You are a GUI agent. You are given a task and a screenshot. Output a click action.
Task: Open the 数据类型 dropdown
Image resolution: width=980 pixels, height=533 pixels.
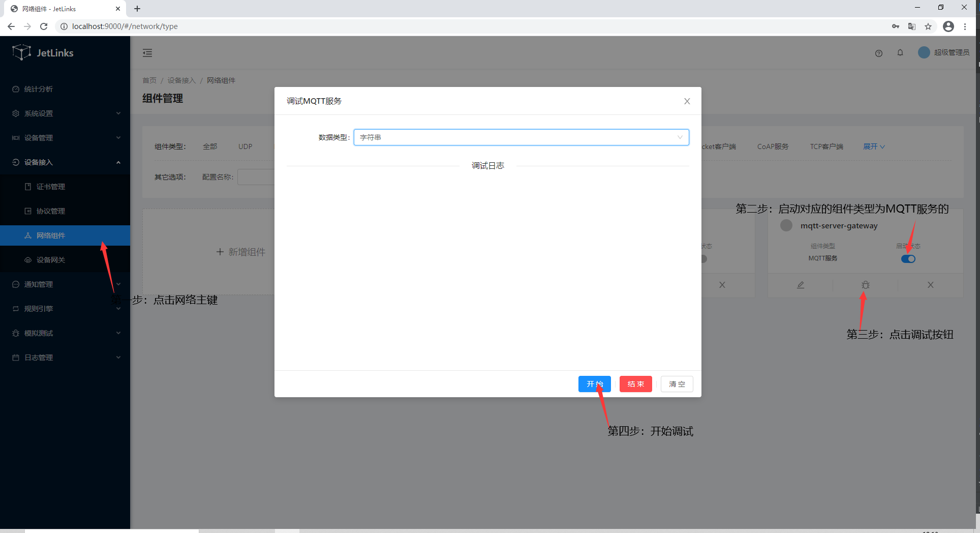521,137
